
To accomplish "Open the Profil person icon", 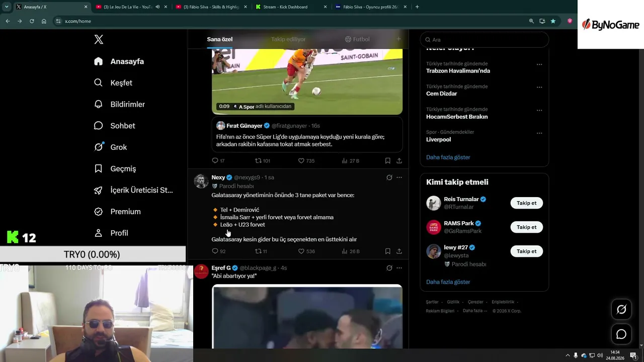I will pos(99,233).
